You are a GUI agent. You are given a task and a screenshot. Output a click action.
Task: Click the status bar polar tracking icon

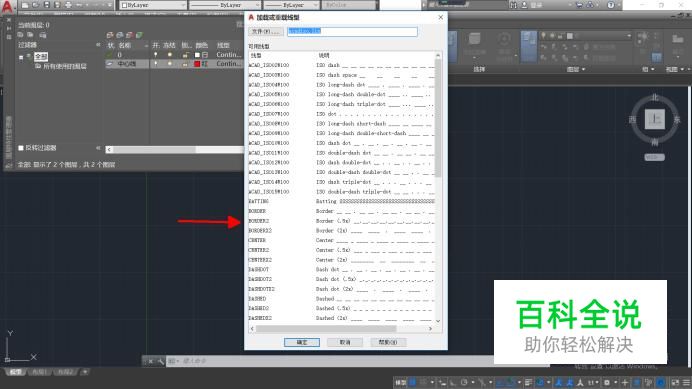(x=464, y=382)
